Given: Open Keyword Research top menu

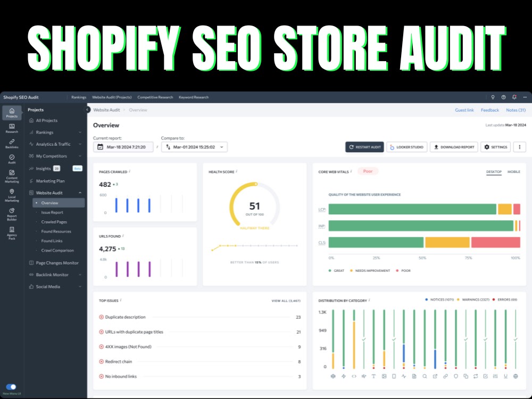Looking at the screenshot, I should pyautogui.click(x=194, y=97).
